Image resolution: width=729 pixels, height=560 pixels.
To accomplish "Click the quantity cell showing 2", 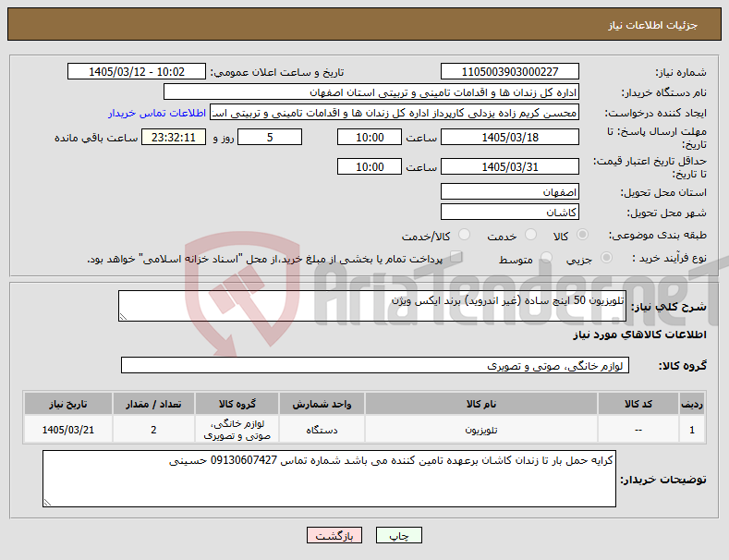I will coord(153,430).
